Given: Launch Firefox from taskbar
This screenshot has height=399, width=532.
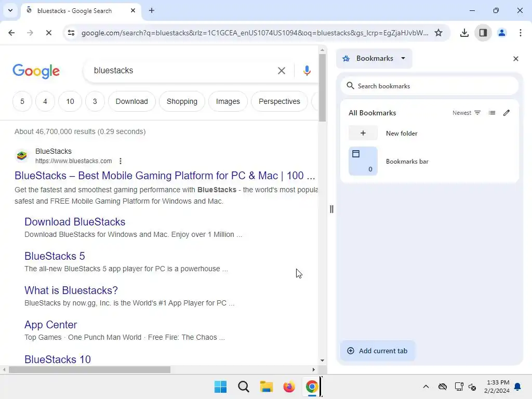Looking at the screenshot, I should coord(289,387).
